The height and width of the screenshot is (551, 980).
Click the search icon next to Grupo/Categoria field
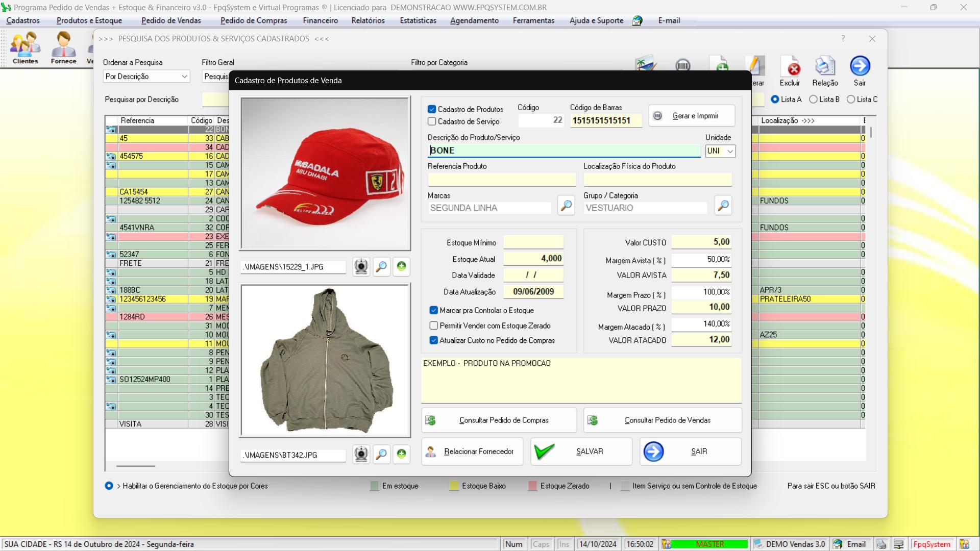click(x=724, y=207)
